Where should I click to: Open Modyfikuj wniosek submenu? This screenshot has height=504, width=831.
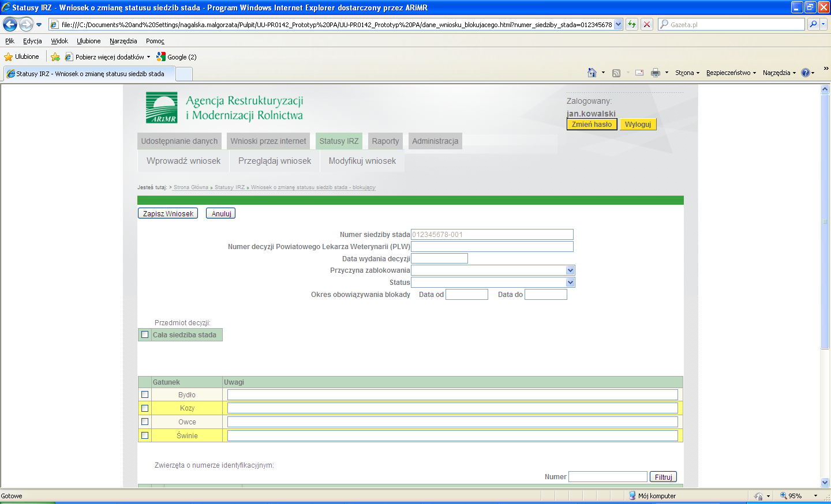(362, 161)
